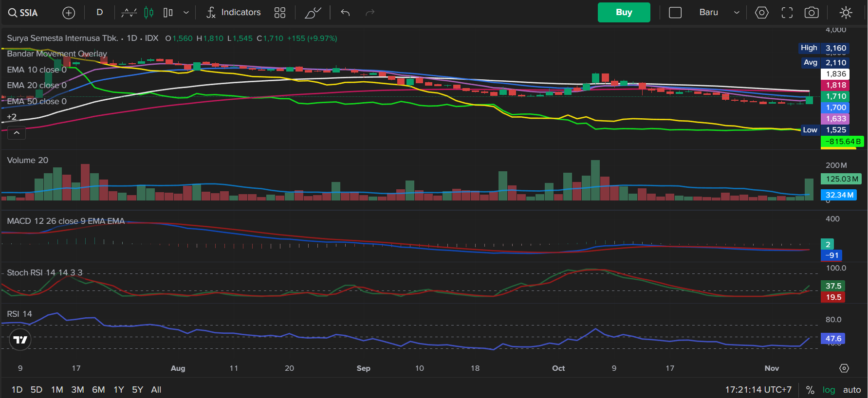This screenshot has width=868, height=398.
Task: Click the add symbol plus icon
Action: (69, 13)
